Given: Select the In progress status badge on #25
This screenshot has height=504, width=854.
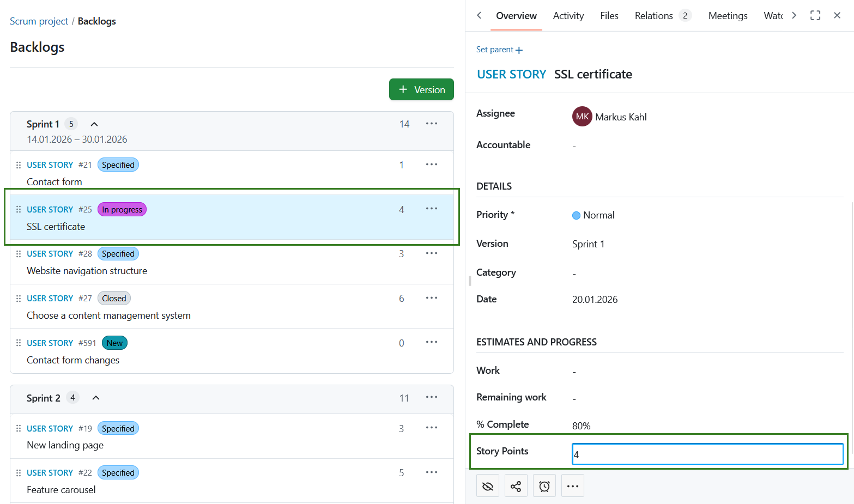Looking at the screenshot, I should pyautogui.click(x=122, y=209).
